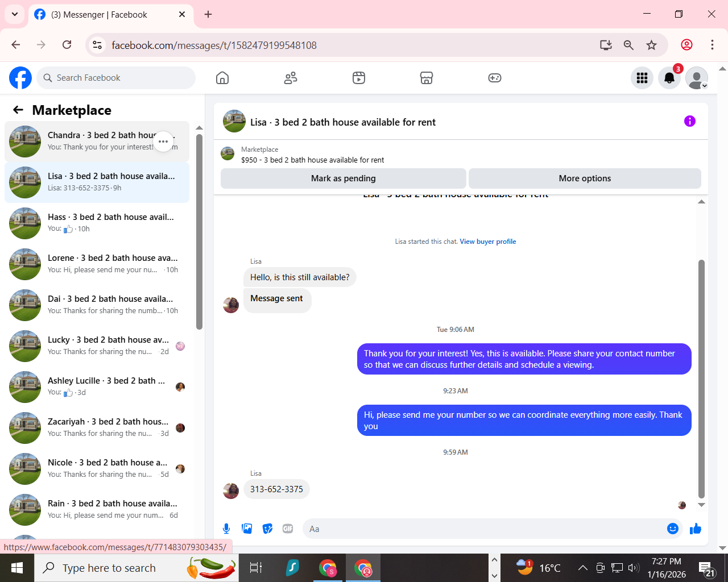Open the emoji picker in message box

(x=673, y=529)
